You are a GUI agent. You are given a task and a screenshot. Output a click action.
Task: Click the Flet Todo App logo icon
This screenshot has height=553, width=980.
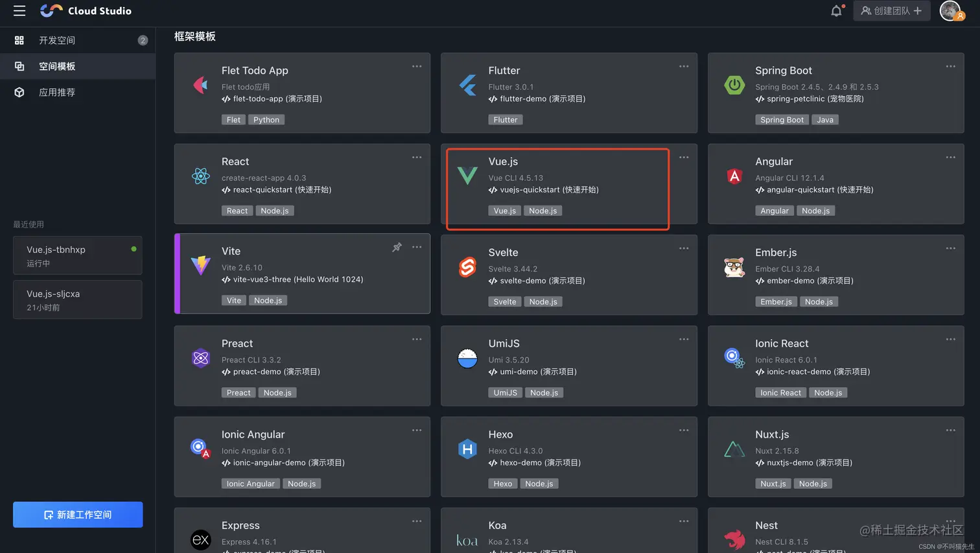(201, 84)
